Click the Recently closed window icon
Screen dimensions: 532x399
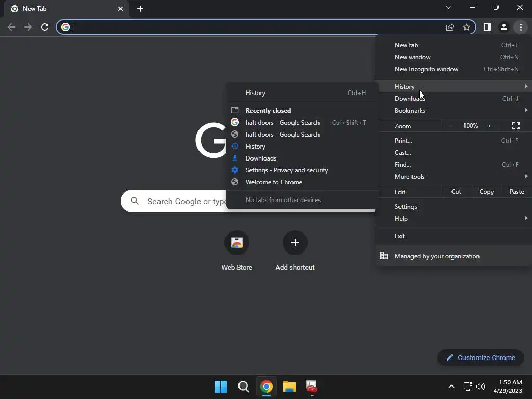235,110
